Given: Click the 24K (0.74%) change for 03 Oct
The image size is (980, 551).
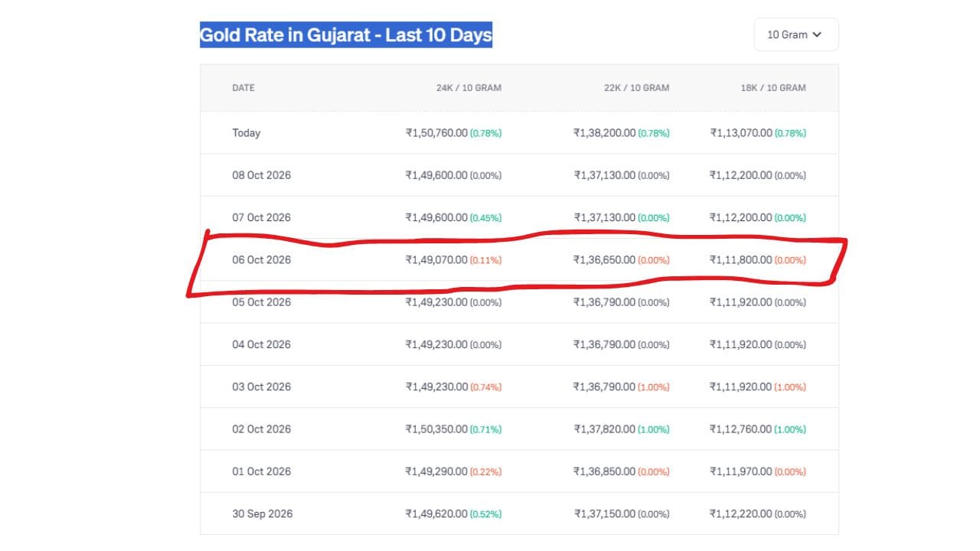Looking at the screenshot, I should pos(486,387).
